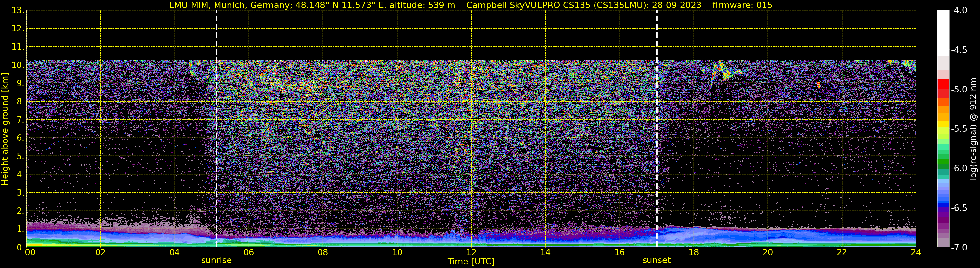Click the yellow colorbar segment near -5.5

click(944, 124)
